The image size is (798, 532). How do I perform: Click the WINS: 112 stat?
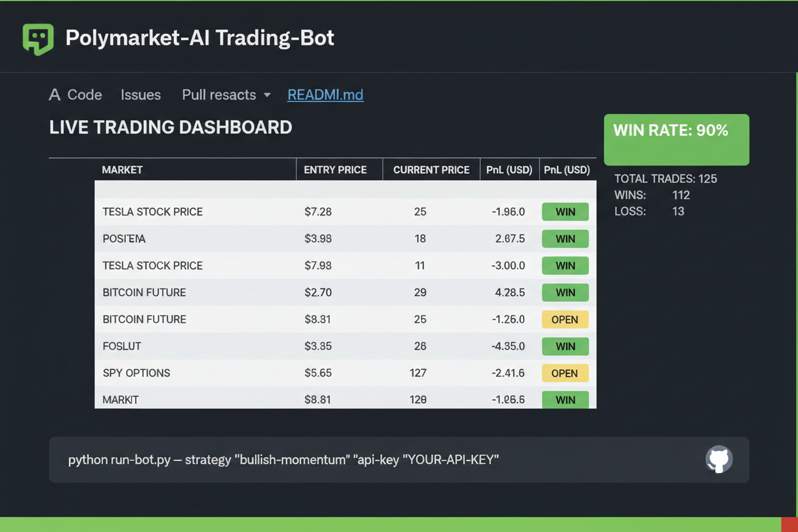pyautogui.click(x=652, y=195)
